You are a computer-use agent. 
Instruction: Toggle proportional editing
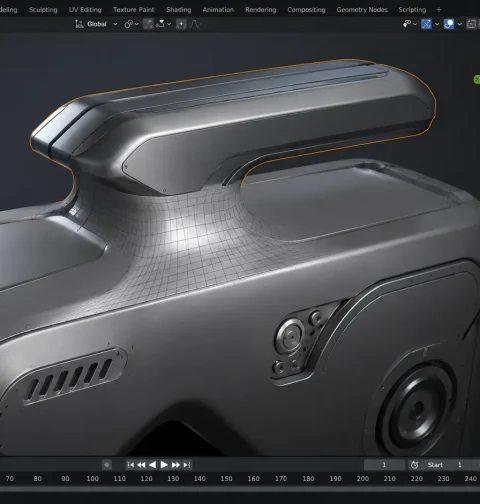[181, 24]
